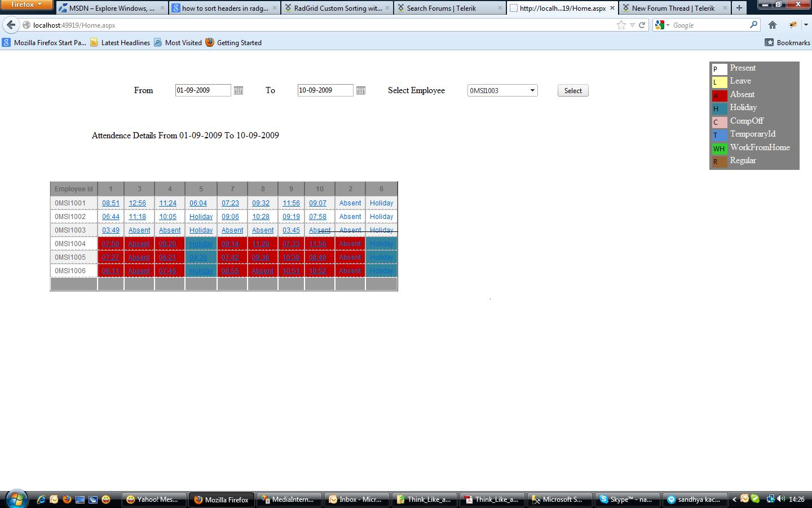Image resolution: width=812 pixels, height=508 pixels.
Task: Launch Yahoo Messenger from quick launch smiley
Action: 106,500
